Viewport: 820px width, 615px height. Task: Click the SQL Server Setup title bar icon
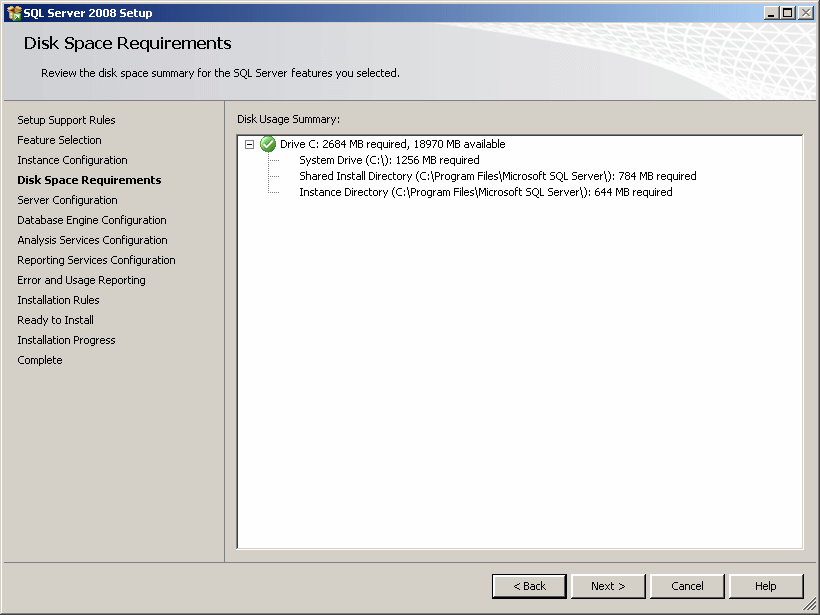point(14,13)
